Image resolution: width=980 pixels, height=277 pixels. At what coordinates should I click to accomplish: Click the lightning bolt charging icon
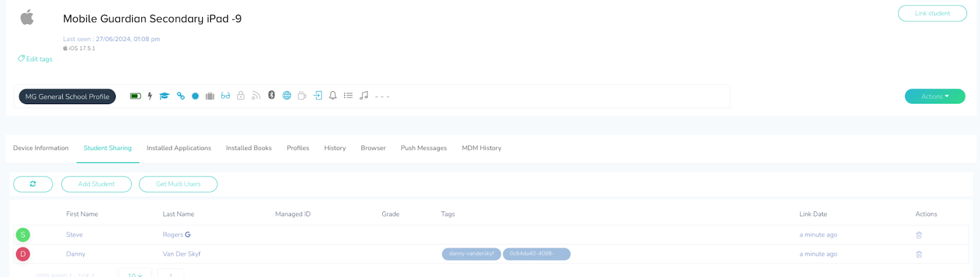[x=149, y=96]
